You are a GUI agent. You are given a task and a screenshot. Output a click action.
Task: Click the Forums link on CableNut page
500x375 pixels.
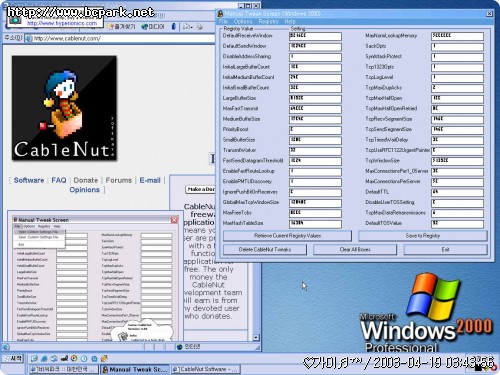(x=119, y=180)
